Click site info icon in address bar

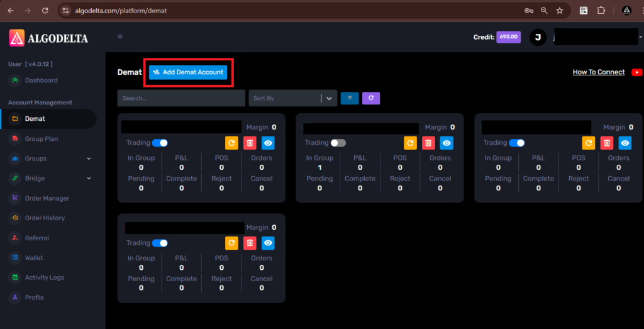point(65,11)
